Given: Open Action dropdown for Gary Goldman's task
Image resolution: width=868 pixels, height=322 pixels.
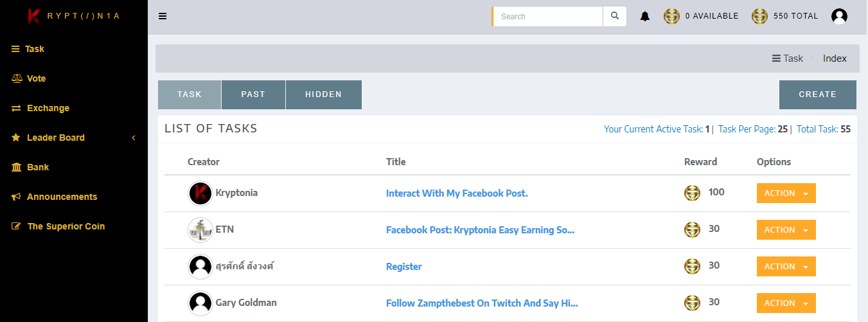Looking at the screenshot, I should pyautogui.click(x=786, y=303).
